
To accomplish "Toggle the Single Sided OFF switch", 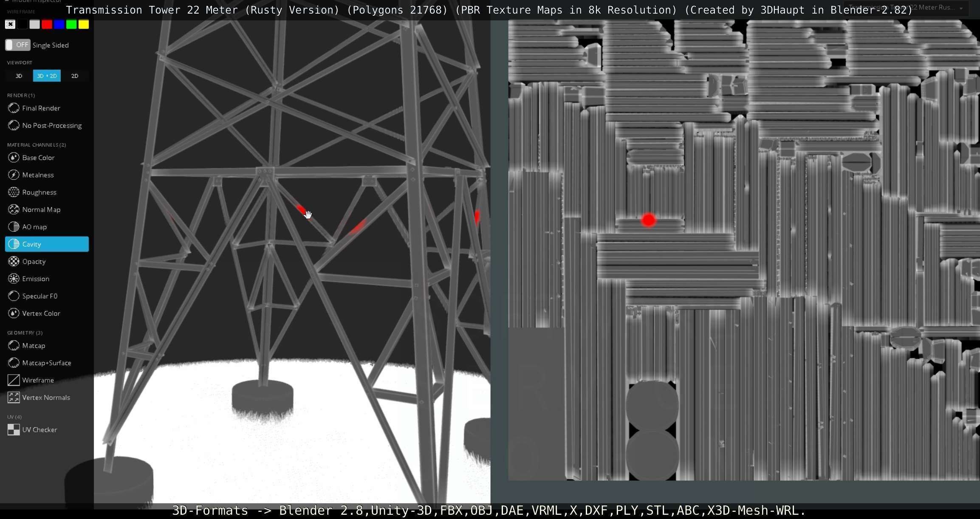I will (17, 45).
